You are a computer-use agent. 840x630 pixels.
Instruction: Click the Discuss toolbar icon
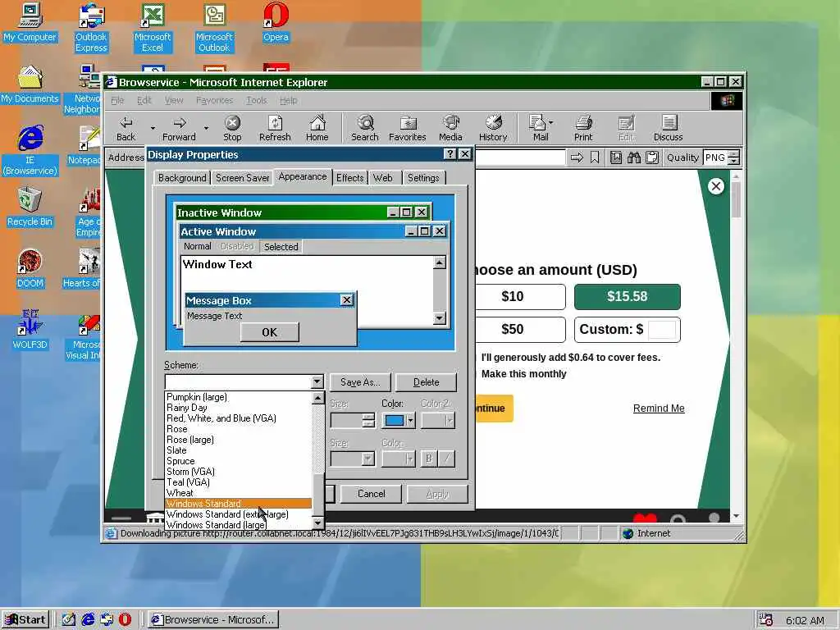(668, 129)
